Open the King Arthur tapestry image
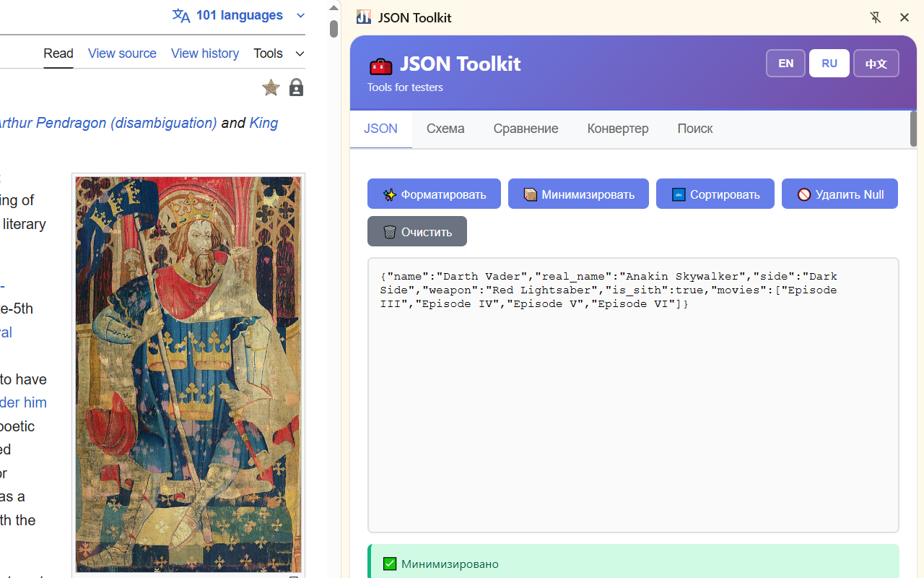 [188, 374]
